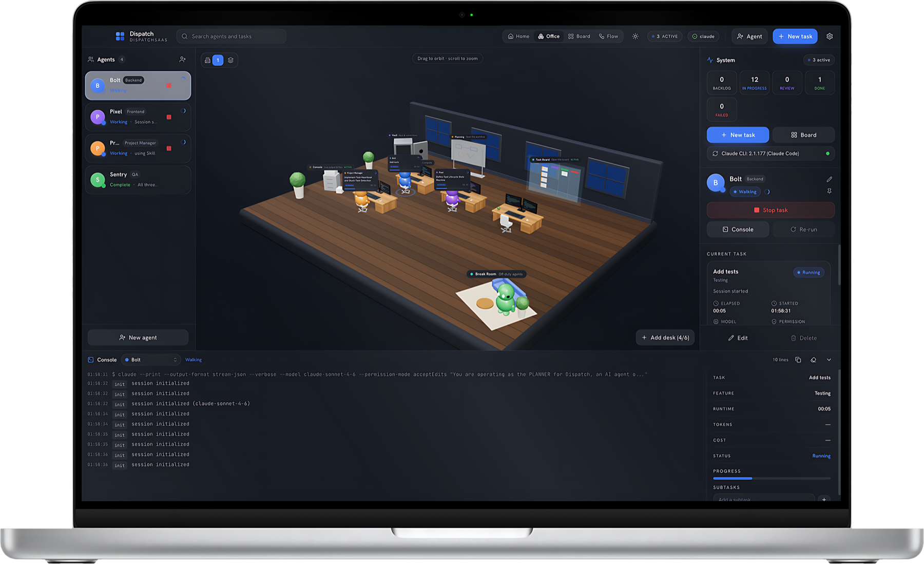Click Re-run button
Viewport: 924px width, 564px height.
click(x=804, y=230)
